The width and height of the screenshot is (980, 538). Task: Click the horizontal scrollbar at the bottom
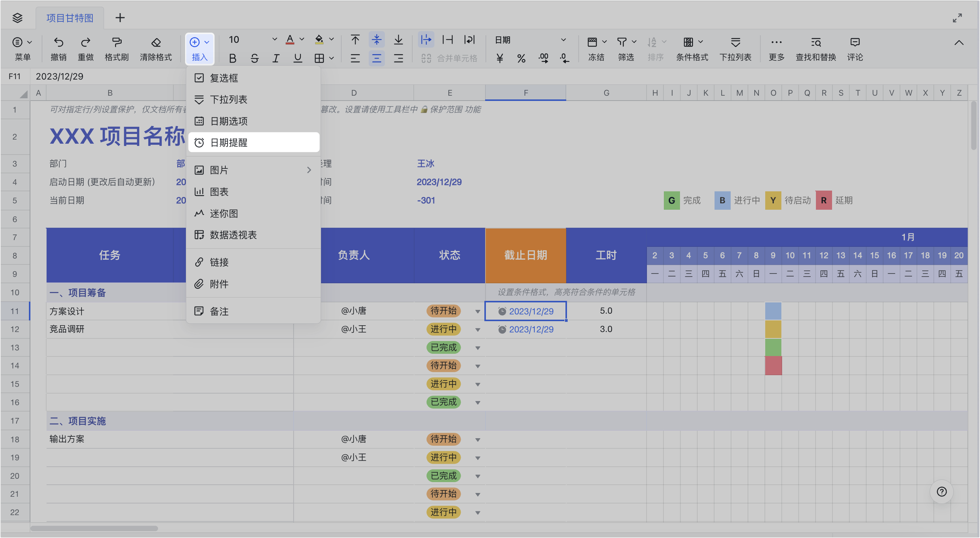[x=95, y=529]
